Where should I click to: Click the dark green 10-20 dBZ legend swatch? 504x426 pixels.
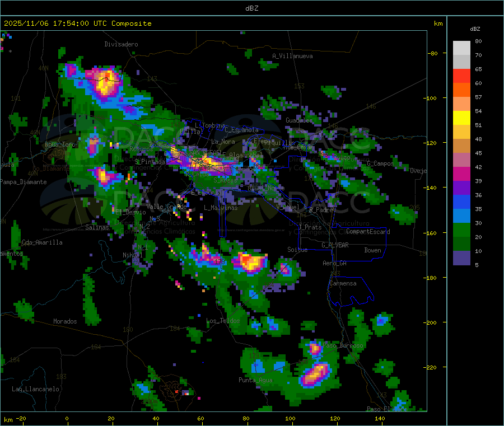(461, 244)
